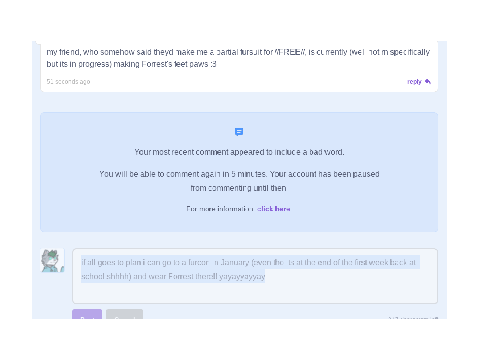Screen dimensions: 480x360
Task: Click the blue comment-paused notice panel
Action: tap(239, 172)
